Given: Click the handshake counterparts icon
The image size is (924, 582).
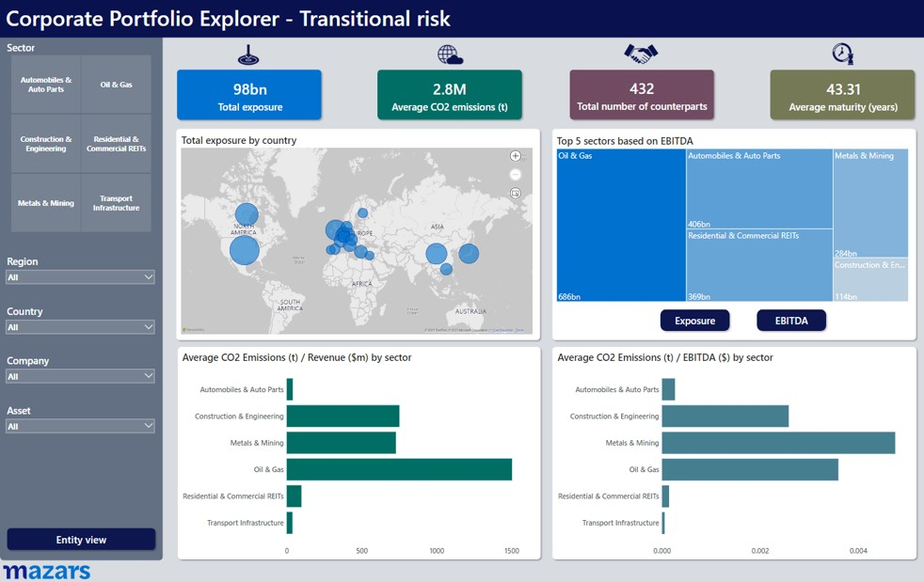Looking at the screenshot, I should pos(641,55).
